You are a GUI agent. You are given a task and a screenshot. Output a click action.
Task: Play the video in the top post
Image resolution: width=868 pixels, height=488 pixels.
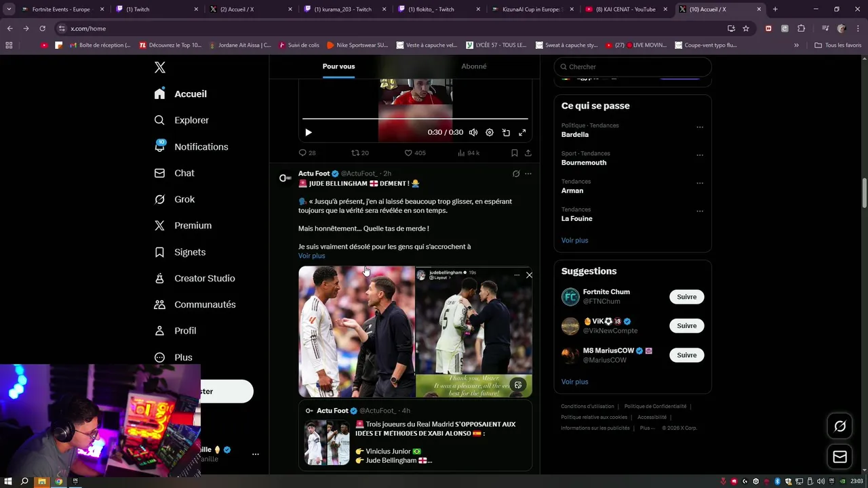point(309,133)
